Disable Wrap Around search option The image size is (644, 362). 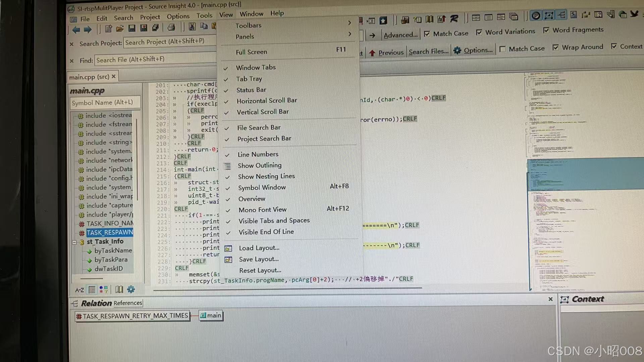[556, 47]
